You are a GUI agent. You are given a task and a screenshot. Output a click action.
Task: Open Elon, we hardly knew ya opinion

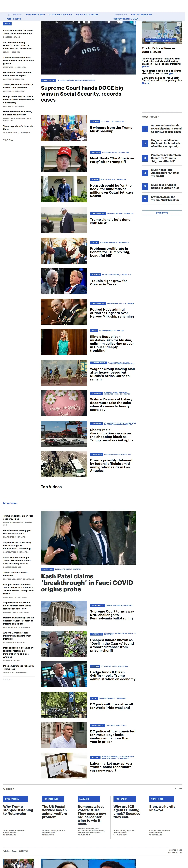pos(162,808)
